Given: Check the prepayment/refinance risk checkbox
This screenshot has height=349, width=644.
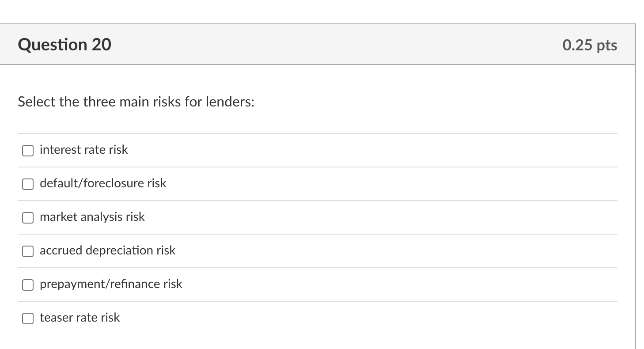Looking at the screenshot, I should pos(27,285).
